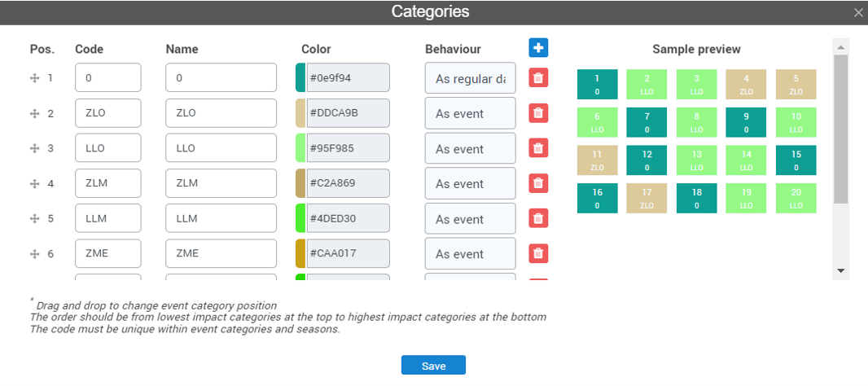Click the Save button

click(433, 366)
